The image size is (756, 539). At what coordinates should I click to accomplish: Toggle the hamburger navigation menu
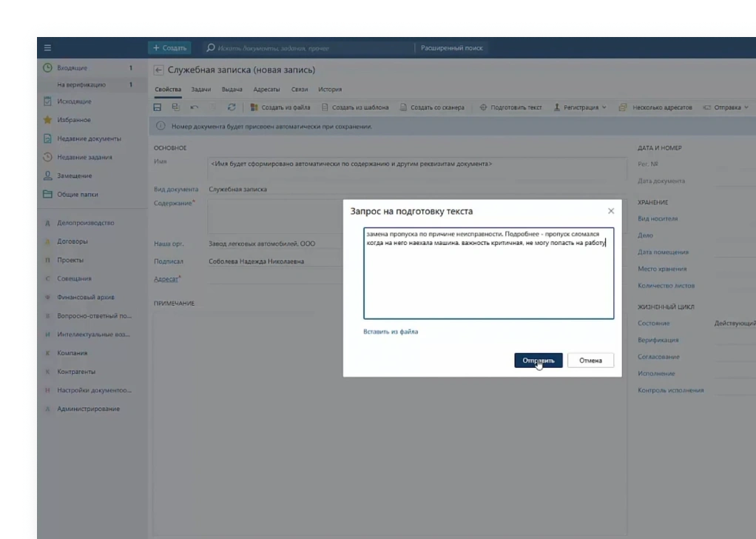[48, 48]
